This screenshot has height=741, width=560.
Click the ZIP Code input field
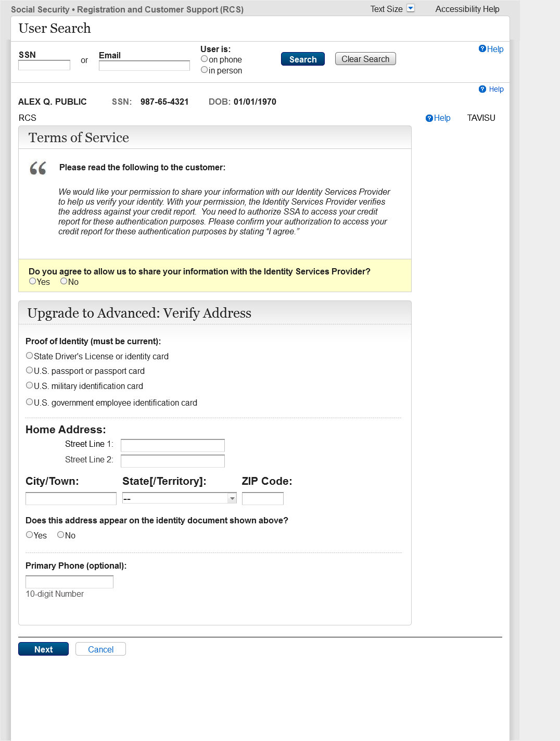point(263,499)
